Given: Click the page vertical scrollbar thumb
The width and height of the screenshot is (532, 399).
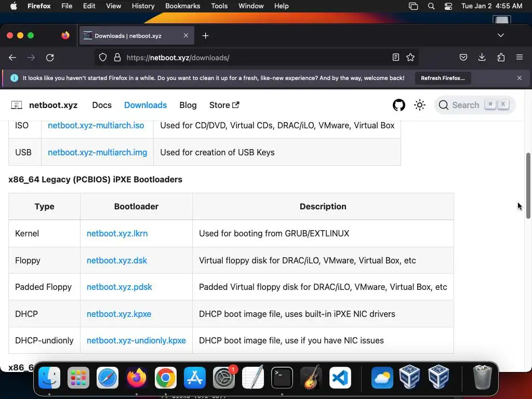Looking at the screenshot, I should pyautogui.click(x=528, y=185).
